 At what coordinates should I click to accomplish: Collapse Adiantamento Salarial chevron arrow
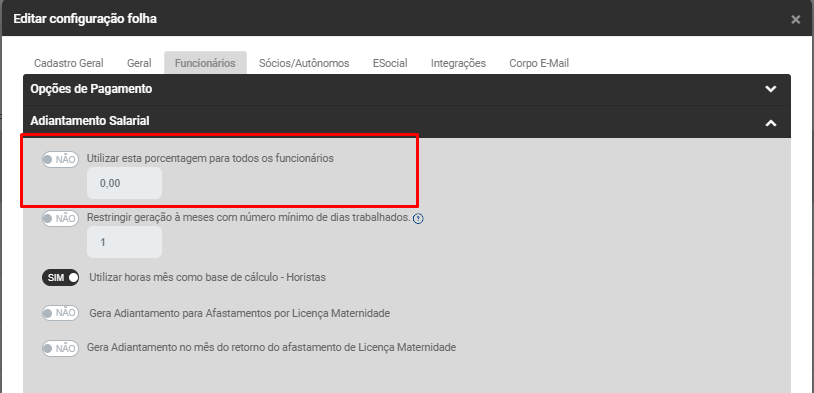click(x=771, y=123)
